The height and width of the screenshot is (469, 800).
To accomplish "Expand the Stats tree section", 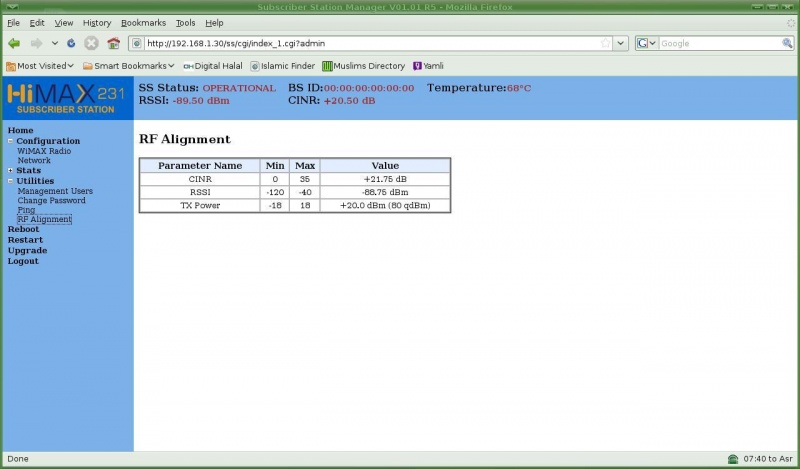I will point(11,171).
